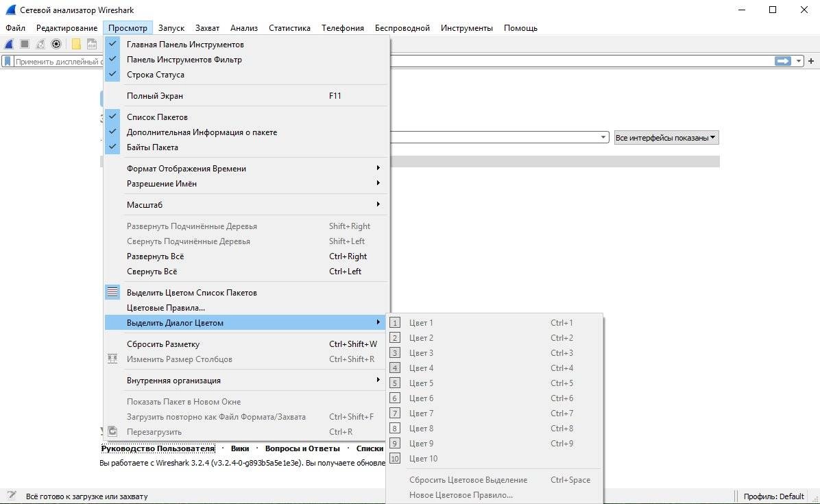Open the Редактирование menu
The image size is (820, 504).
(67, 27)
